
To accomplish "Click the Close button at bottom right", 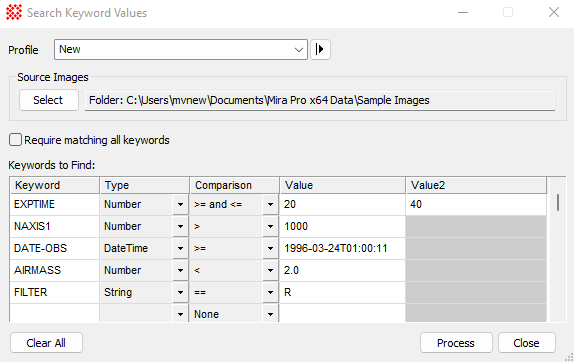I will tap(526, 343).
